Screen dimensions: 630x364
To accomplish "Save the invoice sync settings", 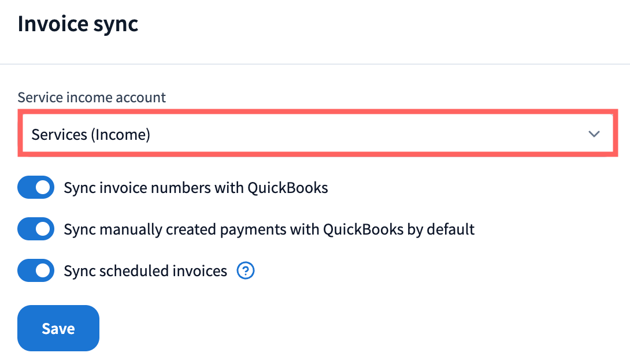I will pos(58,328).
